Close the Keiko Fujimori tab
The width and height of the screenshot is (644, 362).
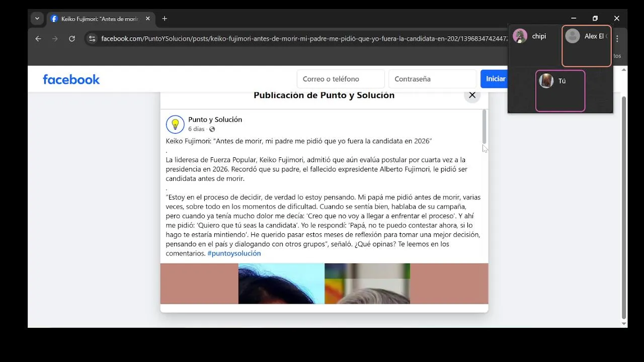coord(147,19)
